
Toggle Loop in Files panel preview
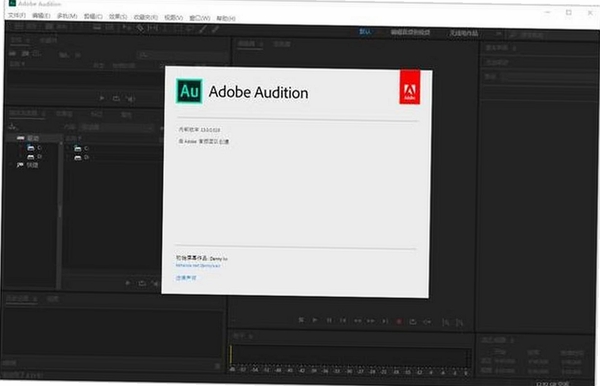(x=116, y=99)
